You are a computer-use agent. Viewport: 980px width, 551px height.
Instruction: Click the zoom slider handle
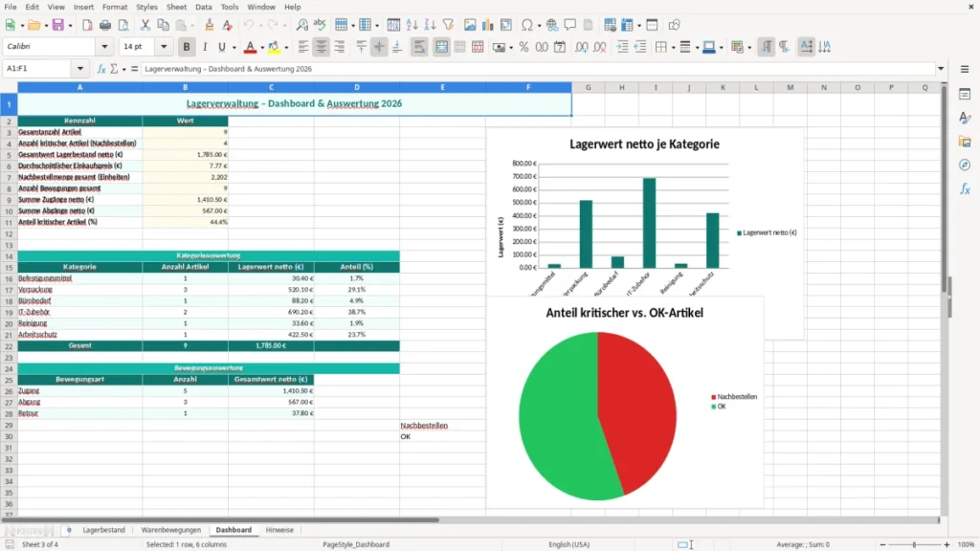coord(914,544)
